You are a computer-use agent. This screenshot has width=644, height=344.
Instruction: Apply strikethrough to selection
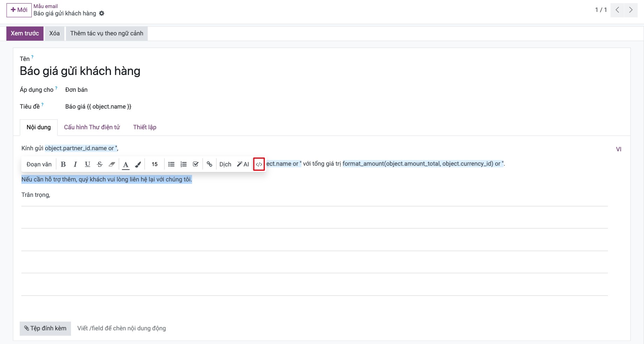click(x=100, y=164)
